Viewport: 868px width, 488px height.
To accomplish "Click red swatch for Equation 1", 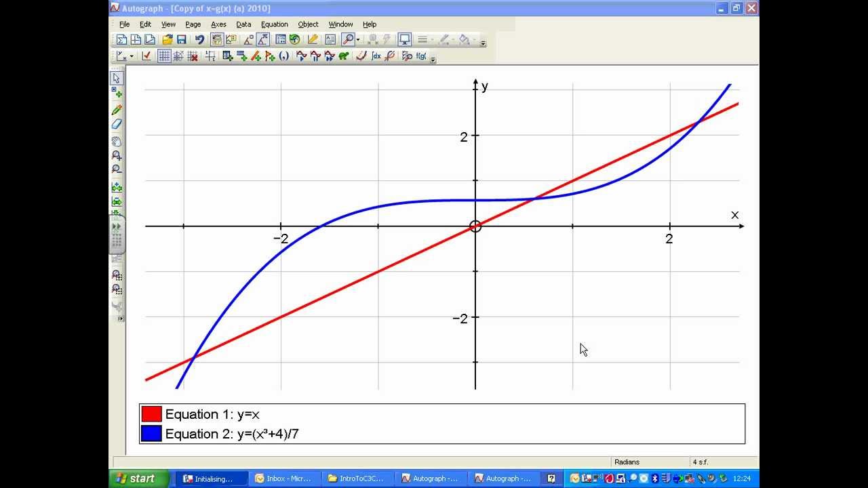I will 151,414.
